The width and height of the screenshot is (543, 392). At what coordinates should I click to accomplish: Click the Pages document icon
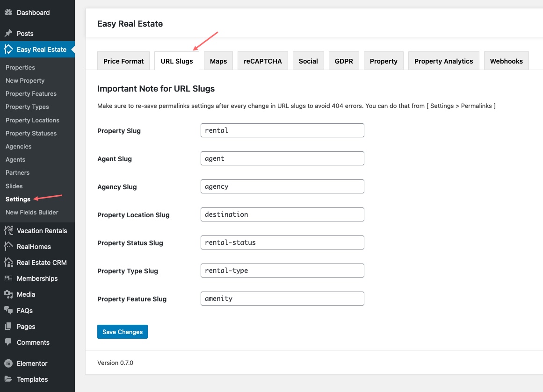pyautogui.click(x=8, y=326)
